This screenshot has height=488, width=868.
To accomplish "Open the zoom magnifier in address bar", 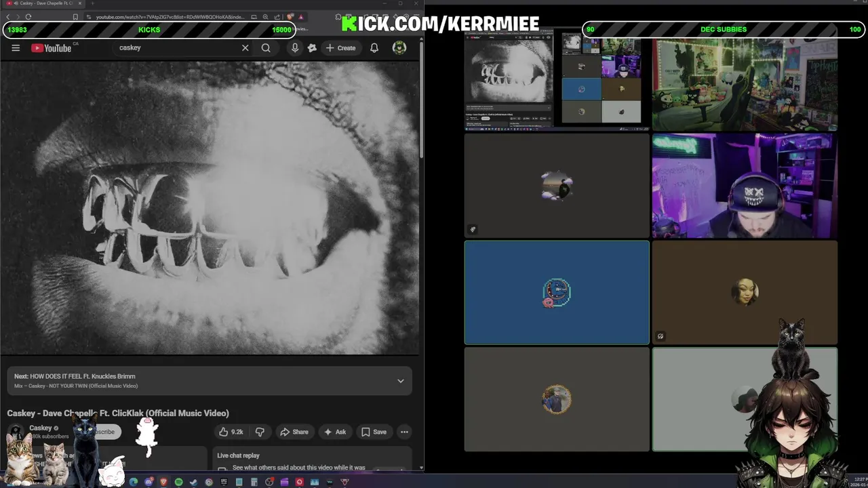I will (x=265, y=17).
